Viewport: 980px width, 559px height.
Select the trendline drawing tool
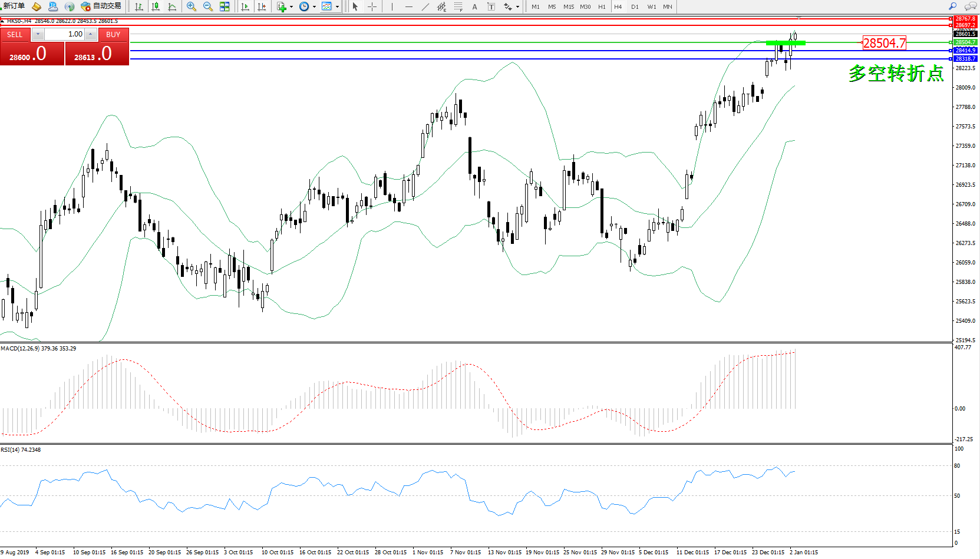click(425, 6)
